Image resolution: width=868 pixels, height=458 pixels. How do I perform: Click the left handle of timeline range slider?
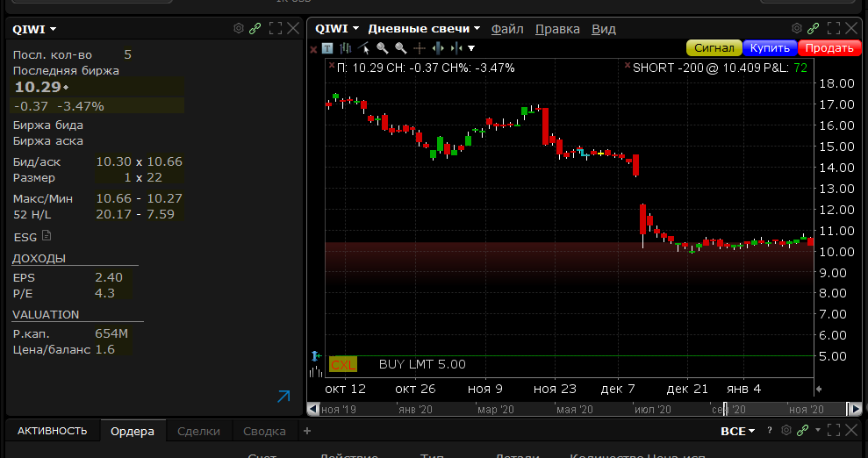point(725,410)
